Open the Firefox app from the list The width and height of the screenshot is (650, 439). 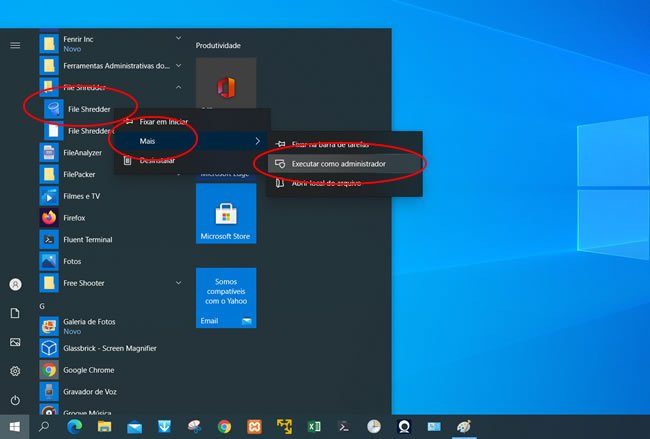click(x=73, y=217)
